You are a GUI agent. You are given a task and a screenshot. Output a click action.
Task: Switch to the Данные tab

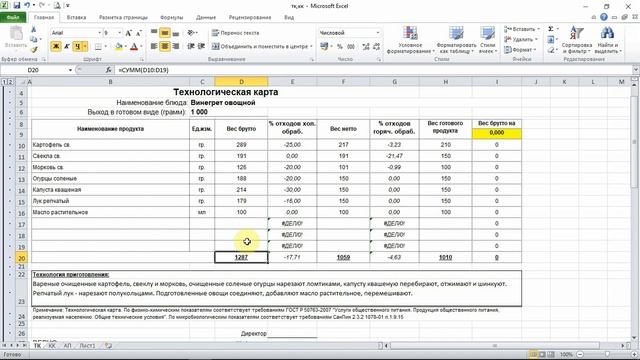tap(206, 18)
